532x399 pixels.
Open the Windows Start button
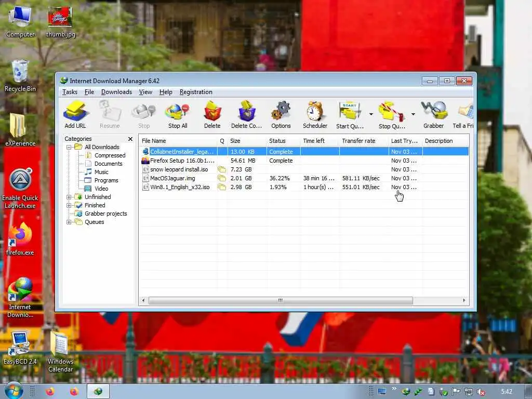14,391
